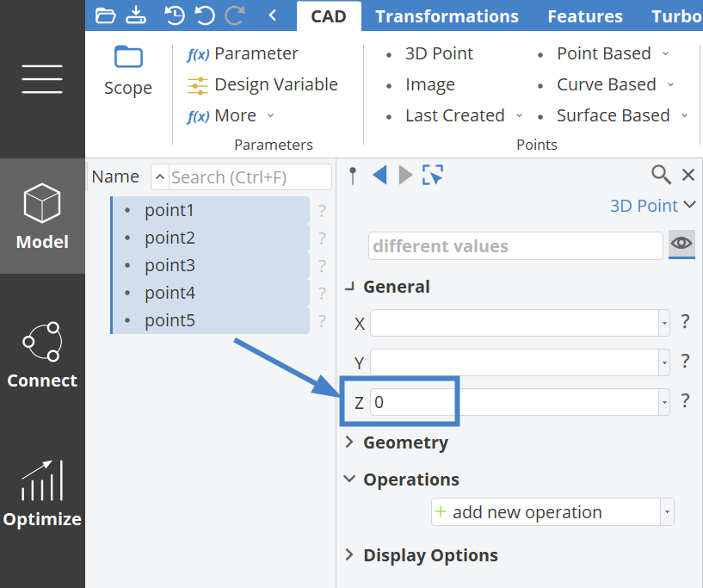Screen dimensions: 703x588
Task: Toggle sort order arrow beside Name
Action: [x=160, y=177]
